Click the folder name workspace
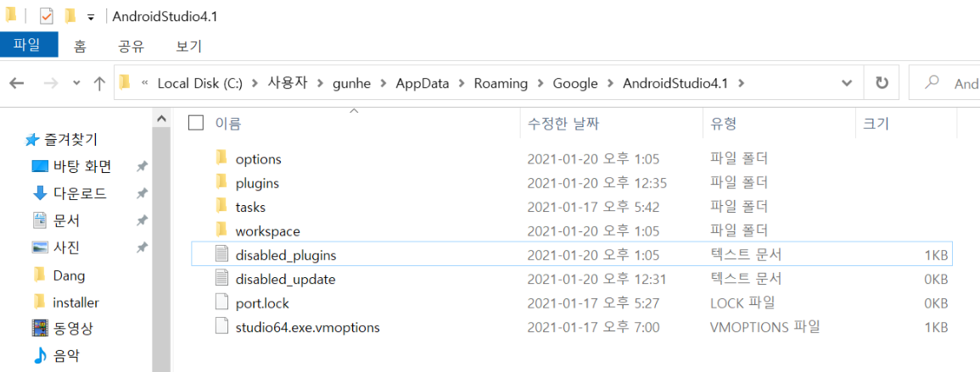This screenshot has height=372, width=980. coord(267,231)
